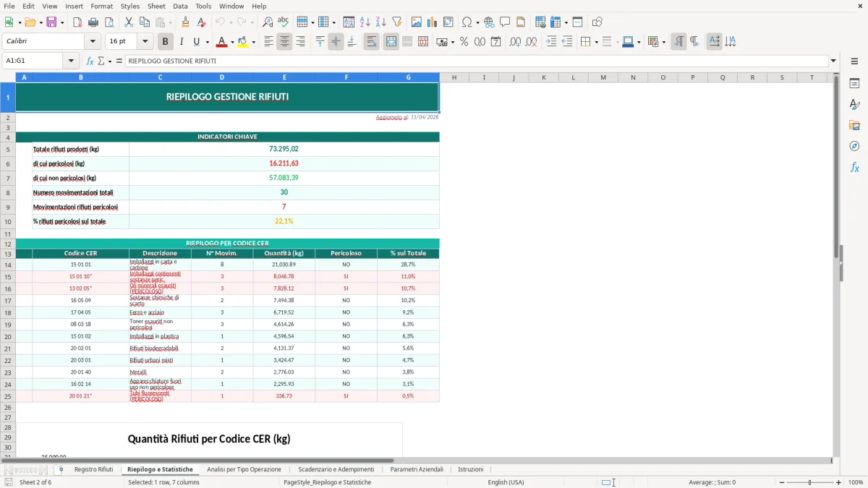Open sidebar Properties panel icon
Screen dimensions: 868x488
pos(854,84)
